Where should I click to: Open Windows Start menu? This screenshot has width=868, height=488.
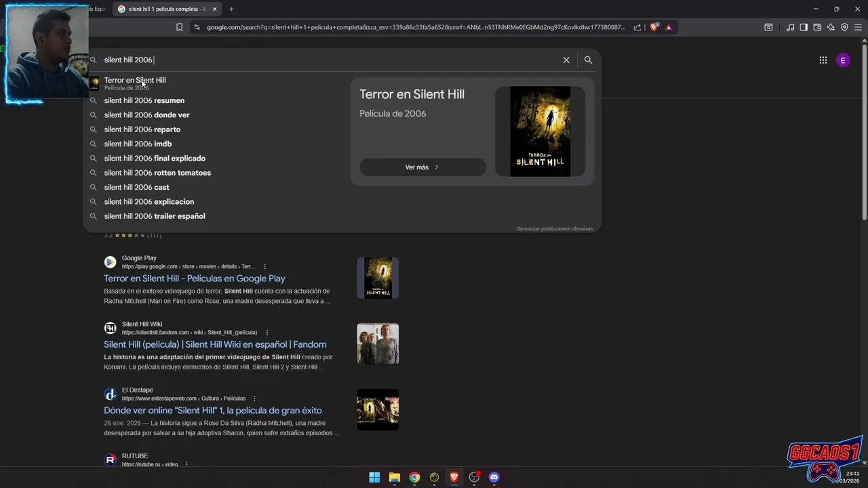point(374,477)
